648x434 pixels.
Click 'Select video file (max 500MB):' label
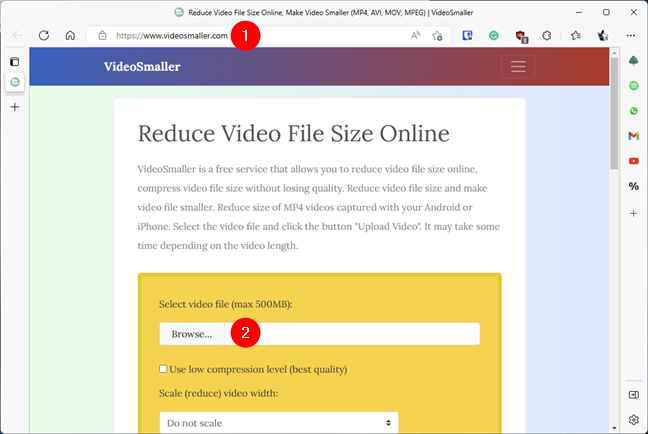[x=226, y=304]
